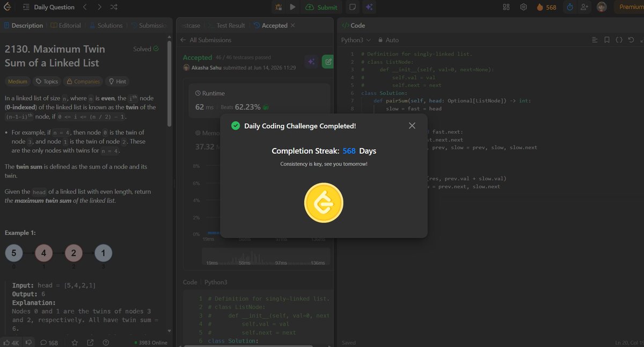Open the Daily Question problem list
This screenshot has height=347, width=644.
(48, 7)
